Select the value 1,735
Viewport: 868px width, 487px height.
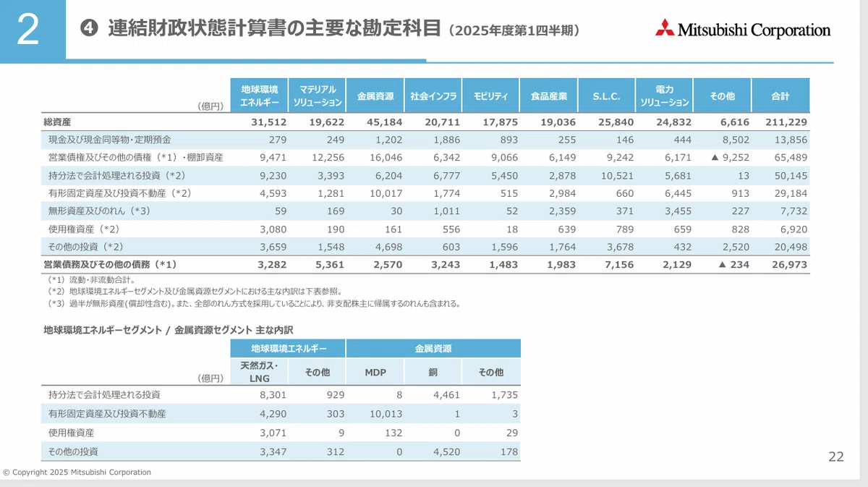click(x=504, y=395)
